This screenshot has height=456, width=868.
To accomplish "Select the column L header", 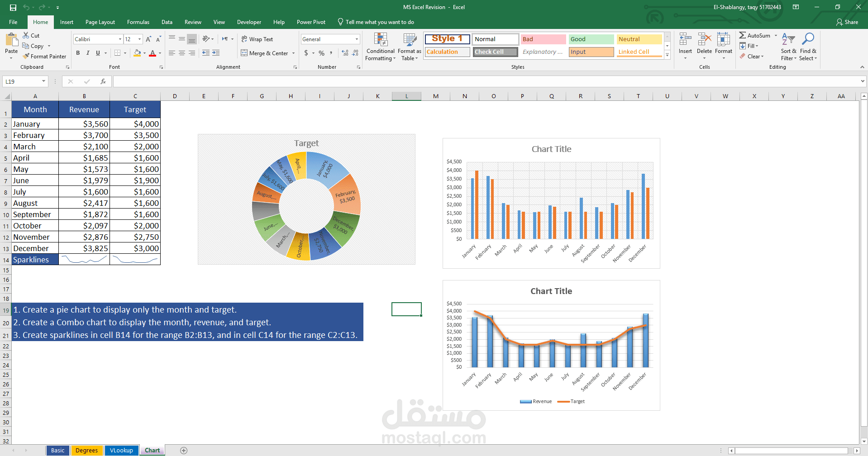I will coord(406,96).
